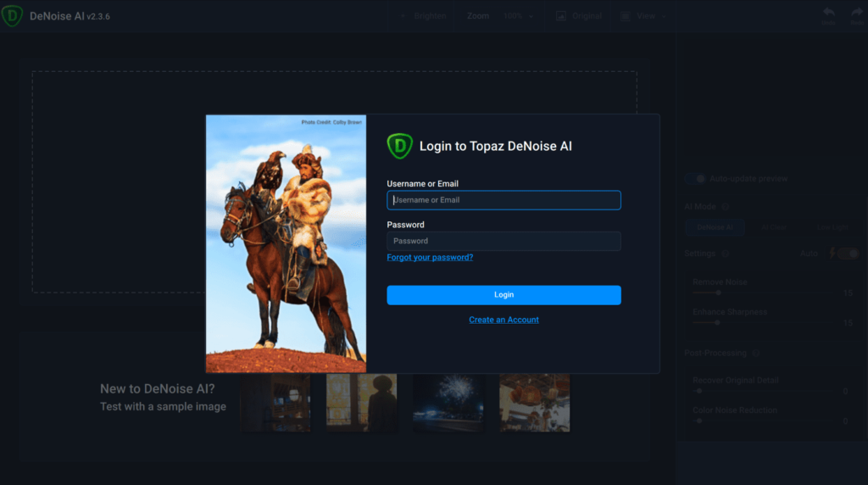Viewport: 868px width, 485px height.
Task: Click the blue Login button
Action: click(504, 295)
